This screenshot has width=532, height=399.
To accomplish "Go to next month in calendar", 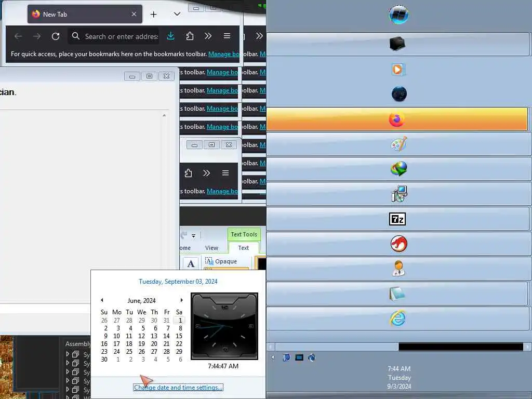I will [x=181, y=300].
